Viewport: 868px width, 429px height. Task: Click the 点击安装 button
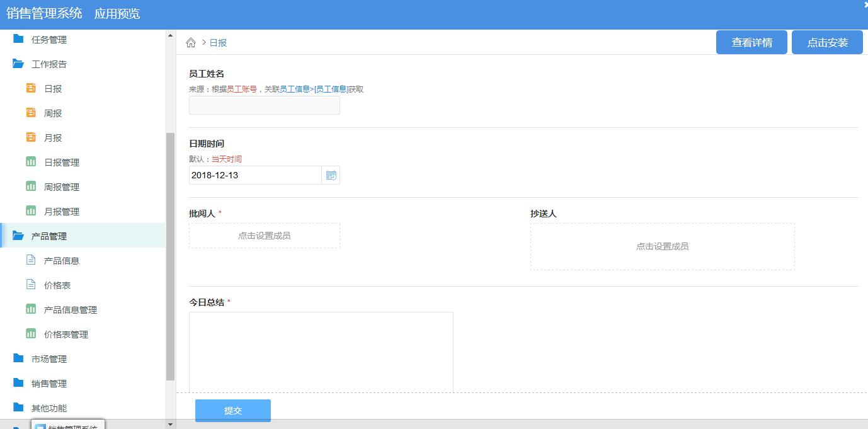tap(827, 42)
